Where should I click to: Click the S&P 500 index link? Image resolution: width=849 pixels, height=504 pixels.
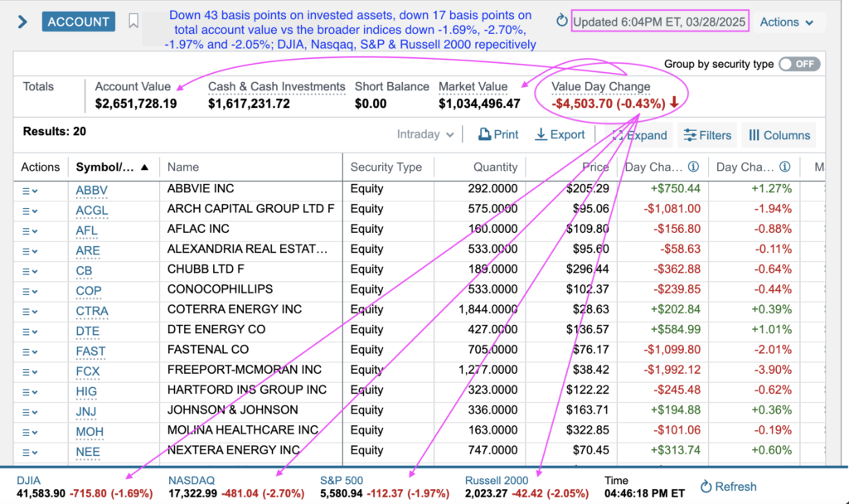tap(341, 480)
